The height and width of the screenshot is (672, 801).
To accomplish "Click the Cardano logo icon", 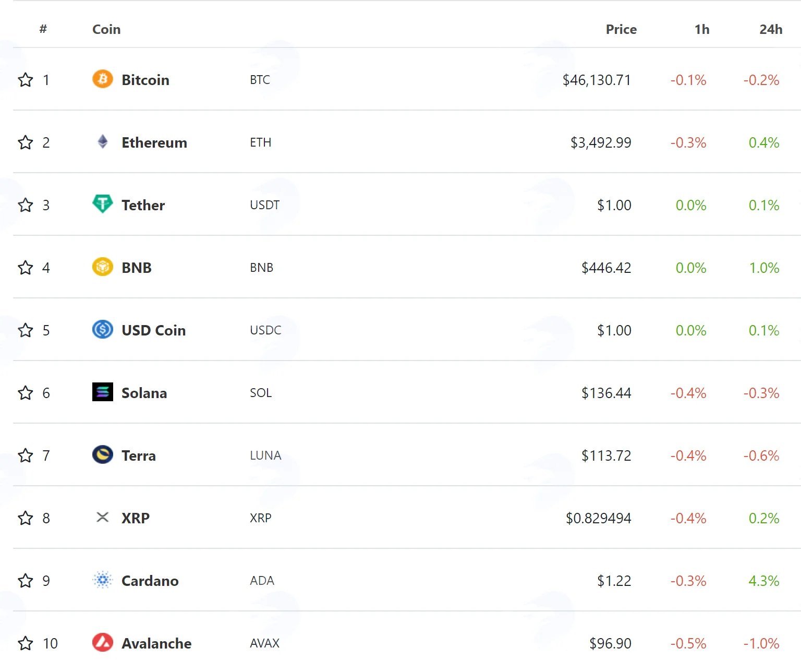I will 103,580.
